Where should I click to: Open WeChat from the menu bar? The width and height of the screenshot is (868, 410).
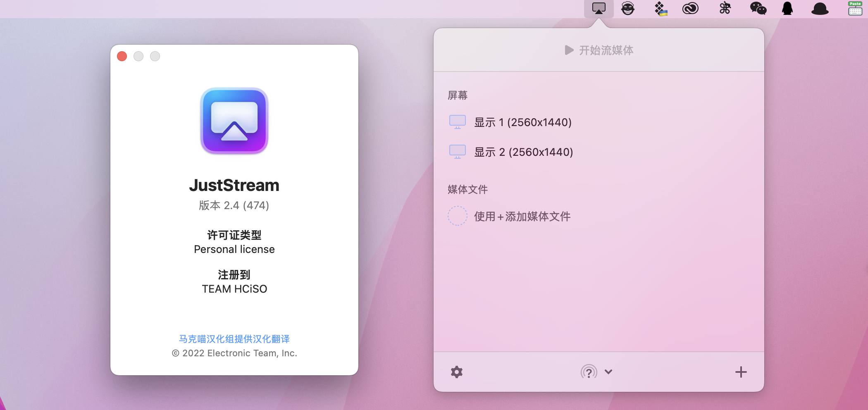(758, 9)
